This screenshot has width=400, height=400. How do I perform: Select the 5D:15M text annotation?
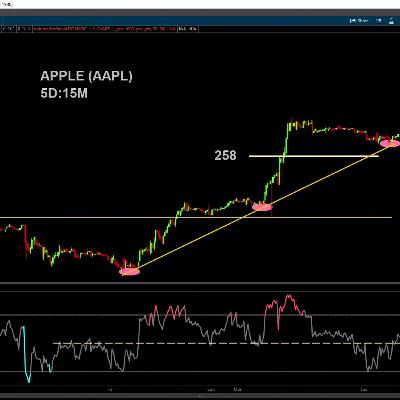pos(64,93)
